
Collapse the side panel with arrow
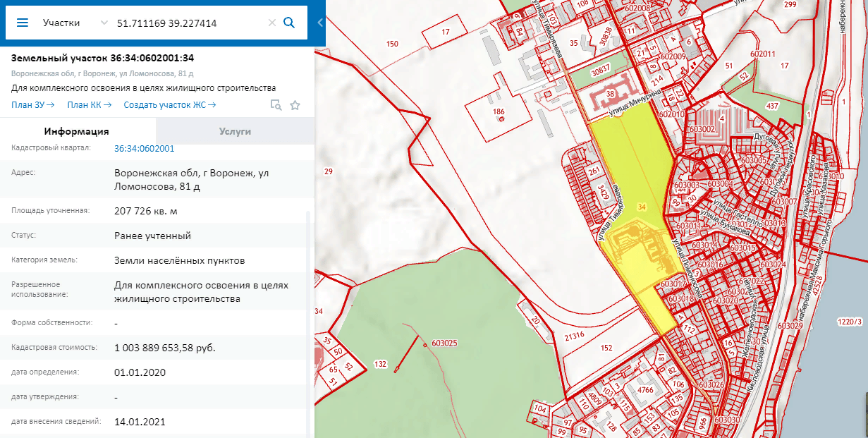coord(320,23)
